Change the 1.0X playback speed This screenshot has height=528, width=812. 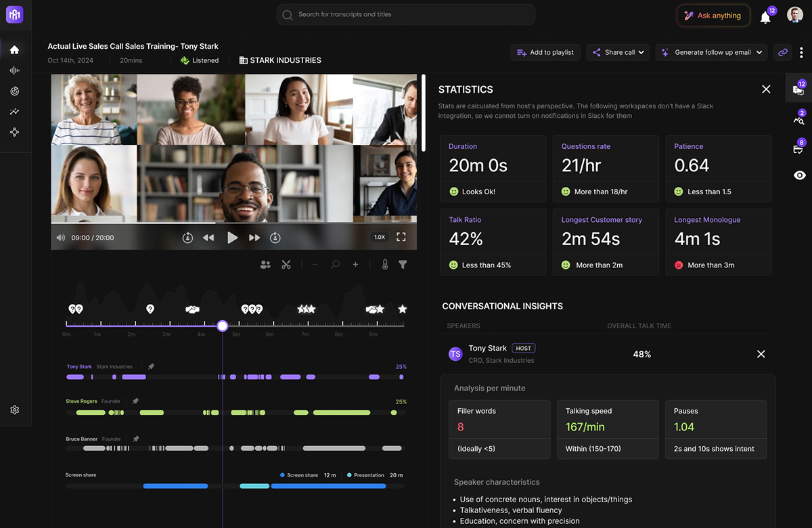(x=380, y=237)
